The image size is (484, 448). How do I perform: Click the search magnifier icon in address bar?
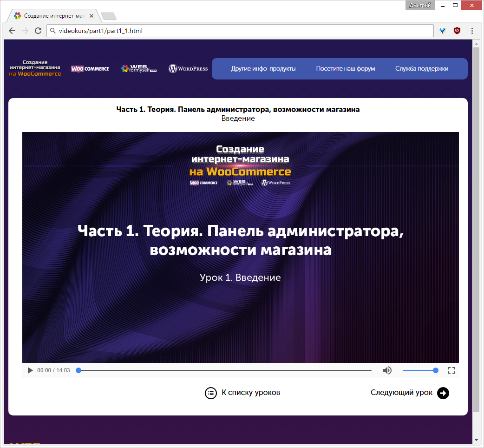click(x=53, y=31)
